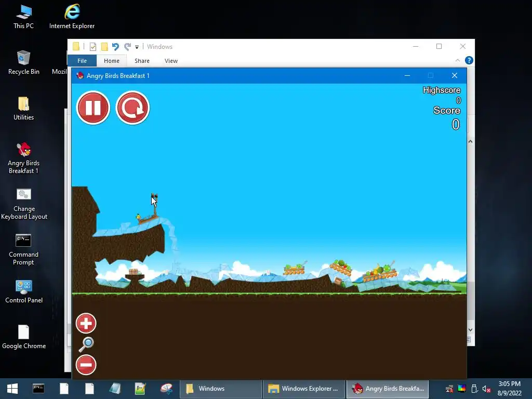Switch to Windows folder taskbar button
The image size is (532, 399).
pos(220,389)
